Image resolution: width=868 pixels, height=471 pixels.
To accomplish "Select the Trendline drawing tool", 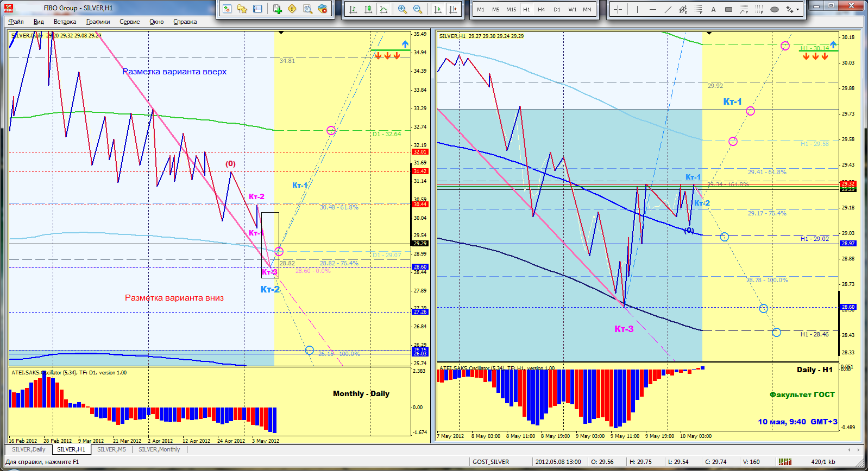I will (668, 9).
